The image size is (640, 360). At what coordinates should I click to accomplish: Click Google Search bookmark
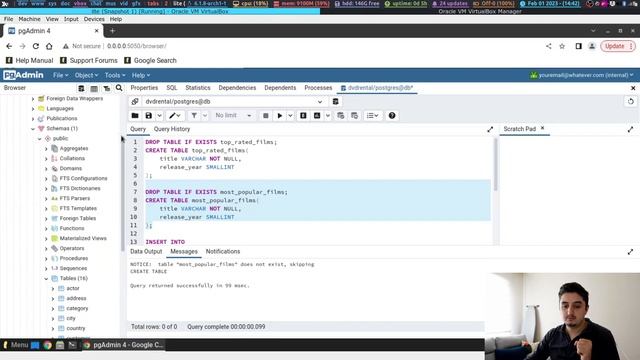click(150, 60)
